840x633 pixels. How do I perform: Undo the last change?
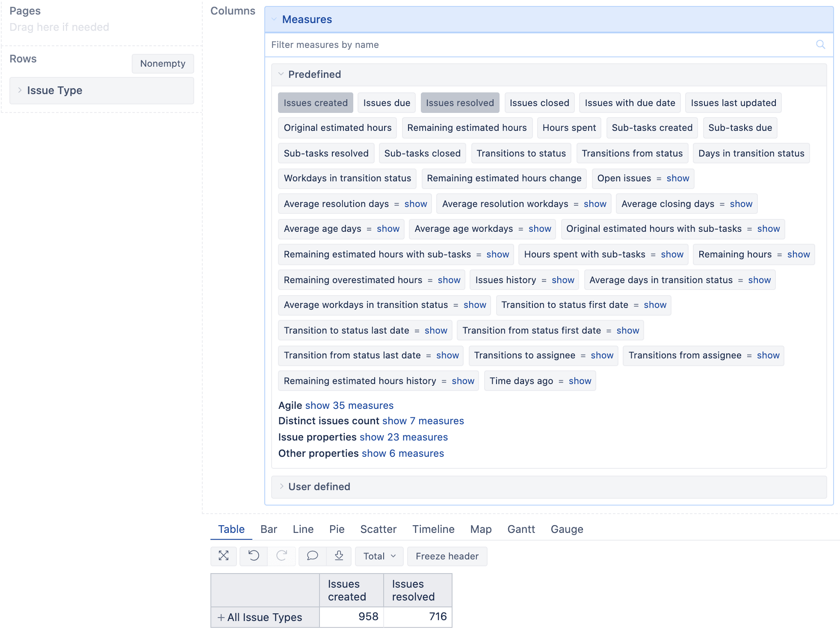click(253, 556)
